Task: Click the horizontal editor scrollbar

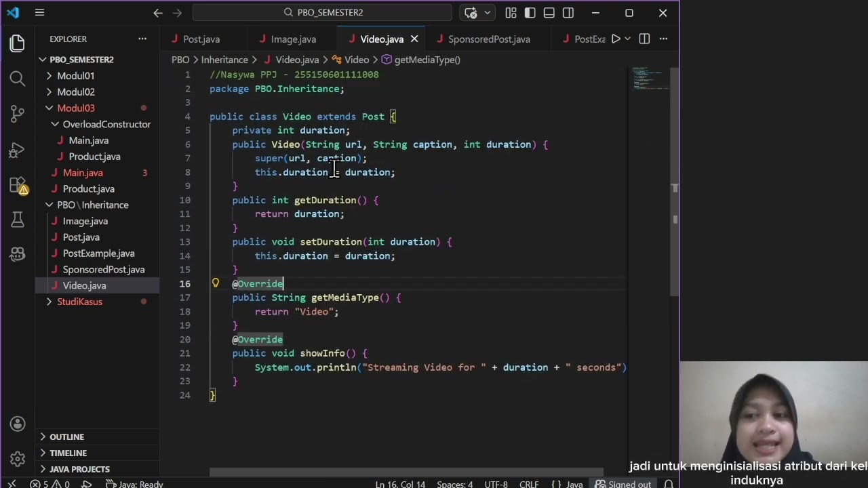Action: (406, 472)
